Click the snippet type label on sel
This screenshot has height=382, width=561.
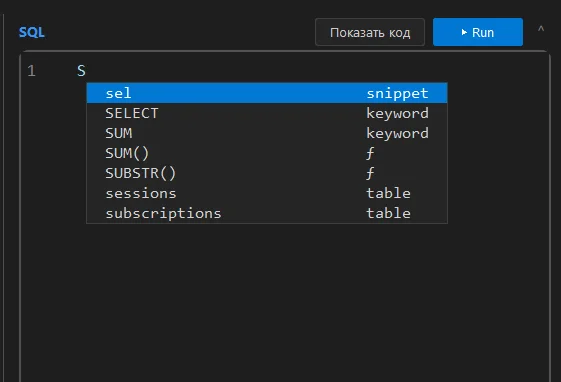click(x=397, y=93)
